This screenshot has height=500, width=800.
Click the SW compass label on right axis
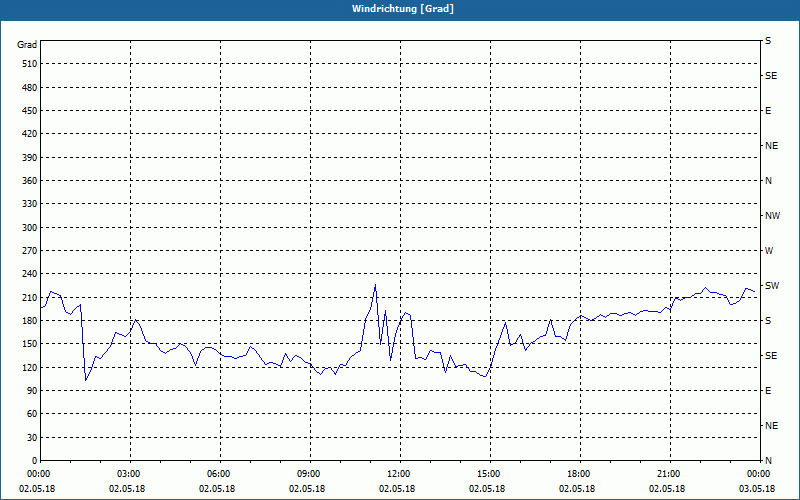(x=772, y=286)
